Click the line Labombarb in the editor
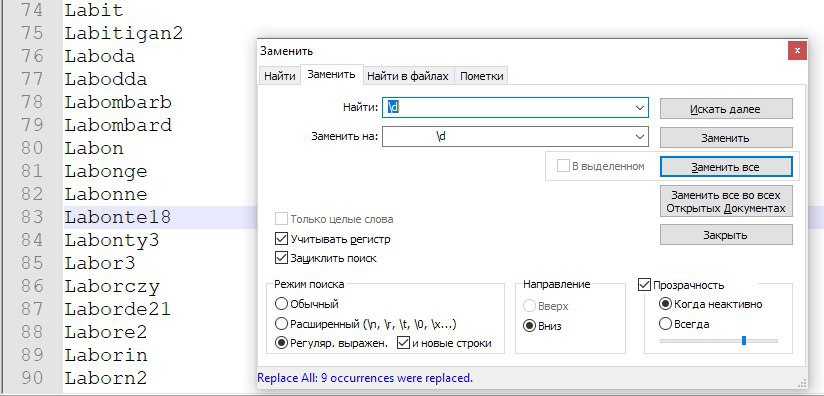 point(118,102)
